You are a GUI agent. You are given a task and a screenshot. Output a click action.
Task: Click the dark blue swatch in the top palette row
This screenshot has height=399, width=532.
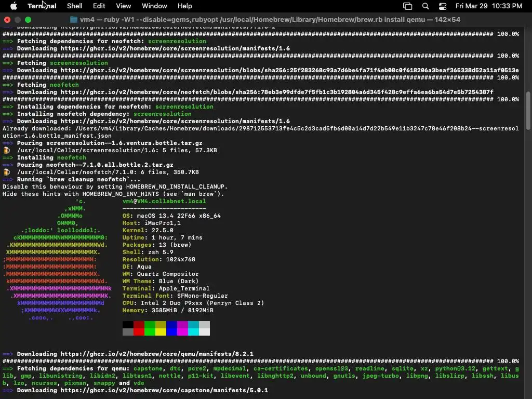[x=171, y=325]
